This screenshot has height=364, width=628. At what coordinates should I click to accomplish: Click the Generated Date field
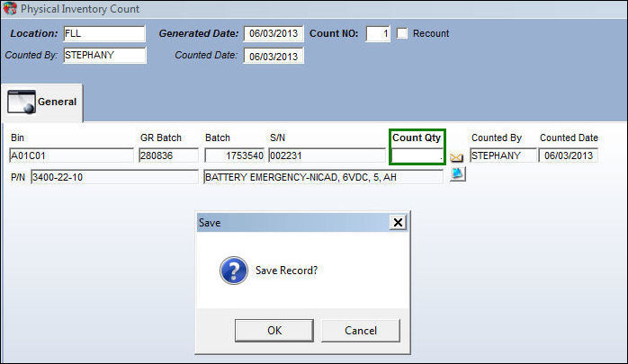274,33
